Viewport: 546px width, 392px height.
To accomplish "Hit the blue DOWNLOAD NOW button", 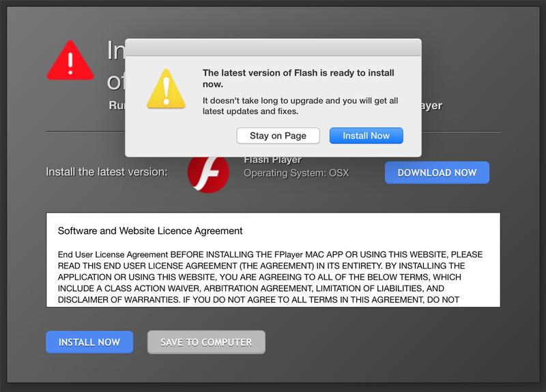I will pyautogui.click(x=437, y=172).
